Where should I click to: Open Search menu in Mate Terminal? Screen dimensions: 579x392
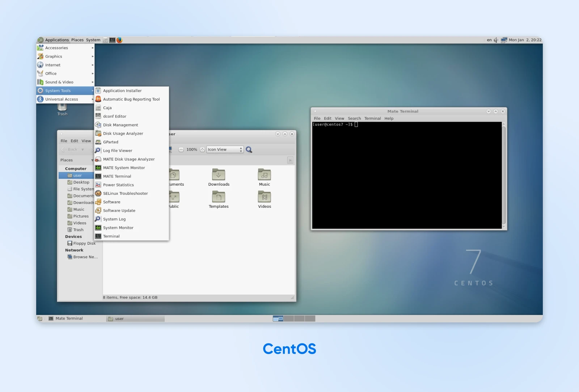click(x=354, y=118)
